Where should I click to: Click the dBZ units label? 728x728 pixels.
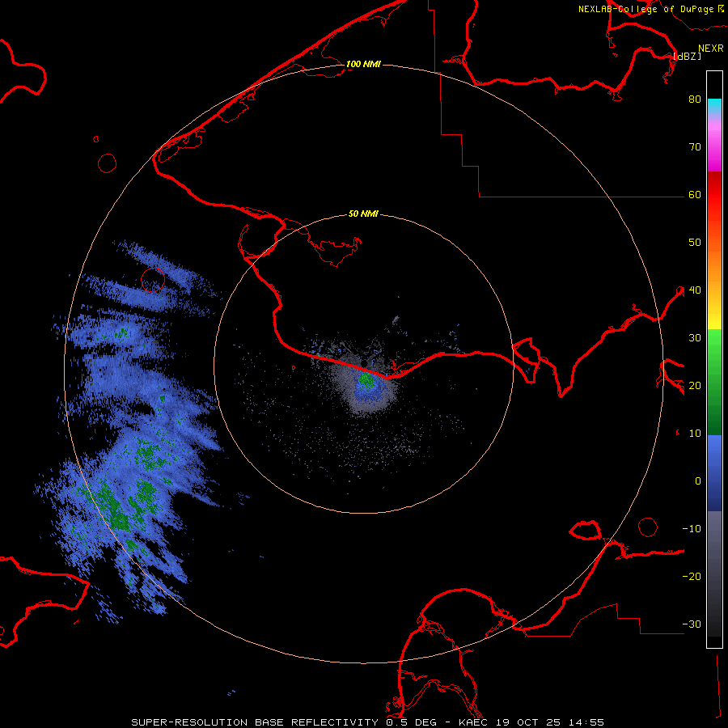687,56
